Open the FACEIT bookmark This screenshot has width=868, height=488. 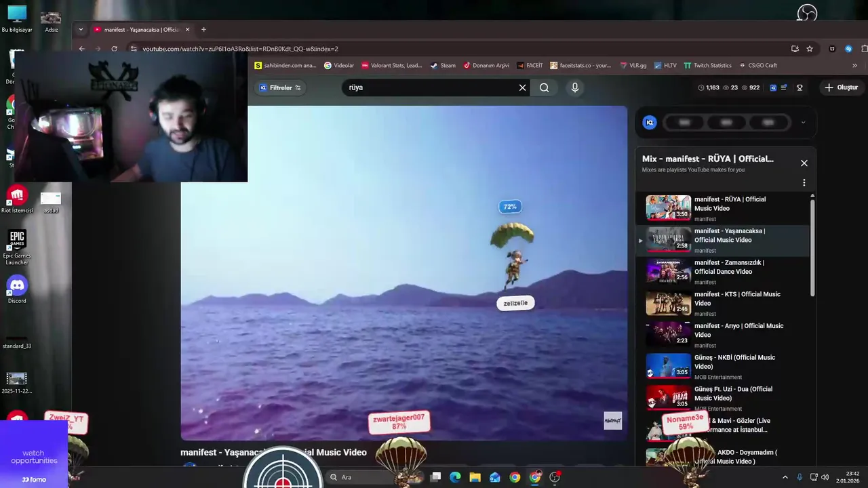(530, 66)
